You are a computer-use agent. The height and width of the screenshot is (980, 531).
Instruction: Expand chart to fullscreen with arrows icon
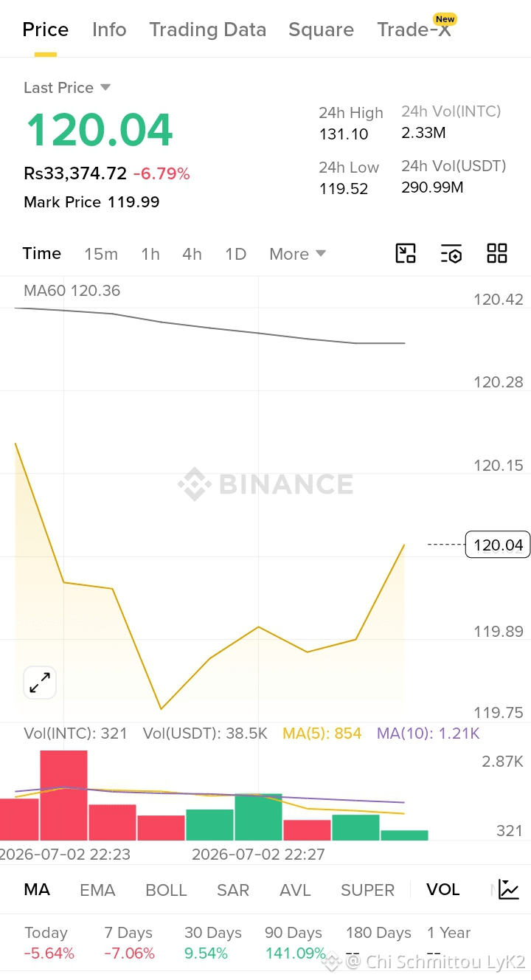40,683
